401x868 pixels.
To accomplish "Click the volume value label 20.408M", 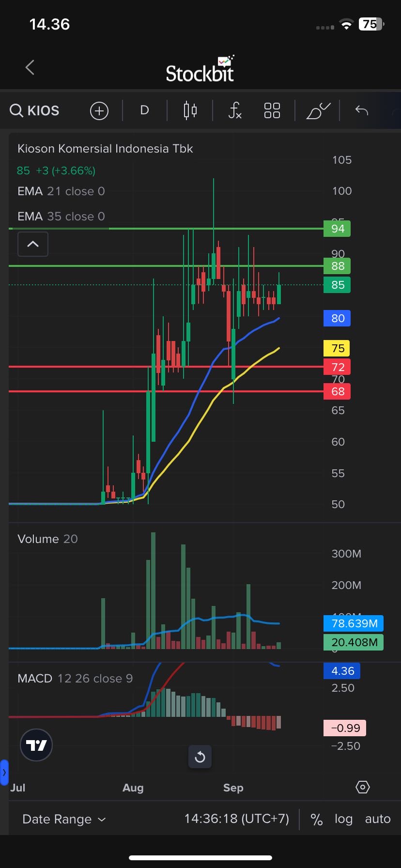I will (354, 642).
